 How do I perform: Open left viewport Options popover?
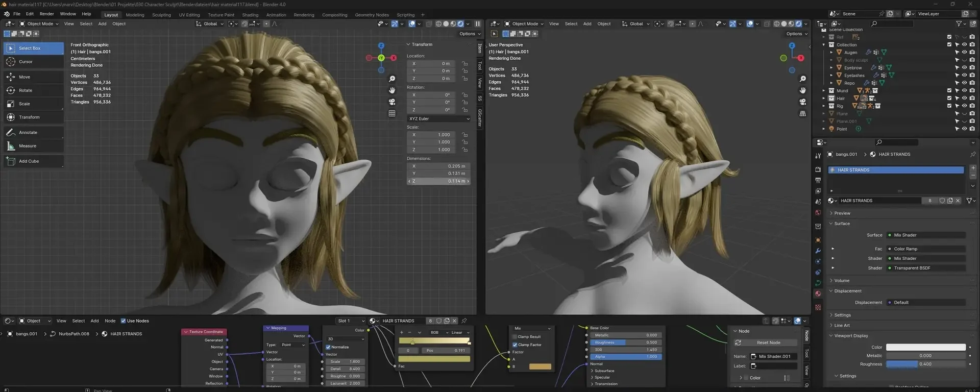tap(470, 34)
